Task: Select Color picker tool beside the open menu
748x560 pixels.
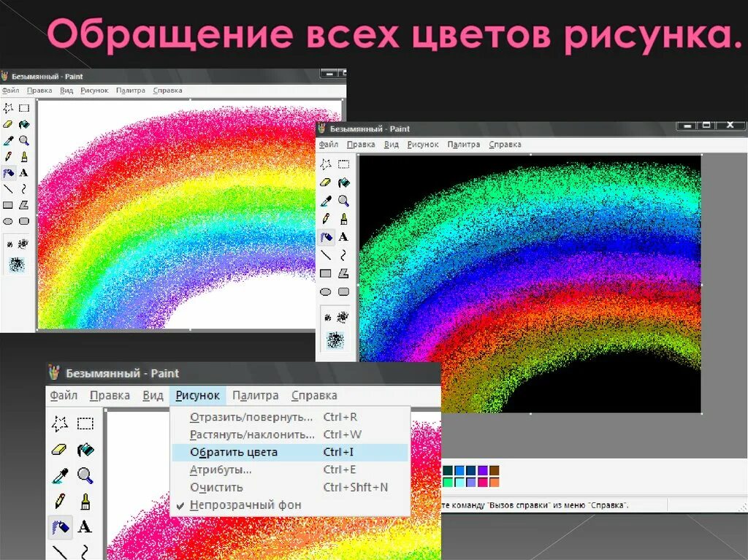Action: [x=60, y=475]
